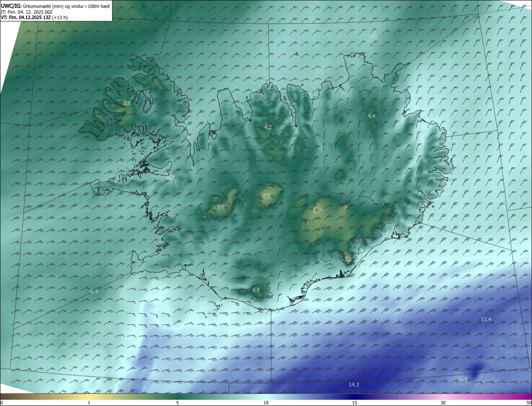Click the 3.8 value on the Westfjords
This screenshot has width=532, height=406.
[127, 103]
